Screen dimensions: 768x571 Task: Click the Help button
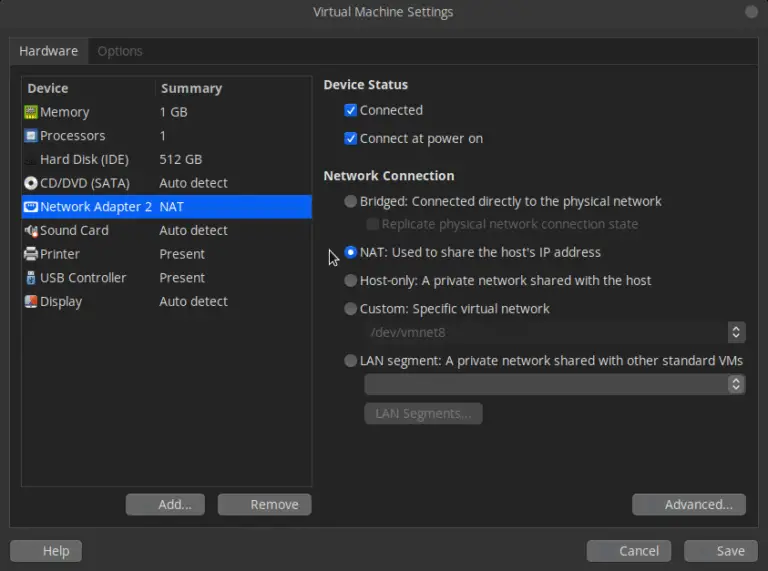[46, 551]
